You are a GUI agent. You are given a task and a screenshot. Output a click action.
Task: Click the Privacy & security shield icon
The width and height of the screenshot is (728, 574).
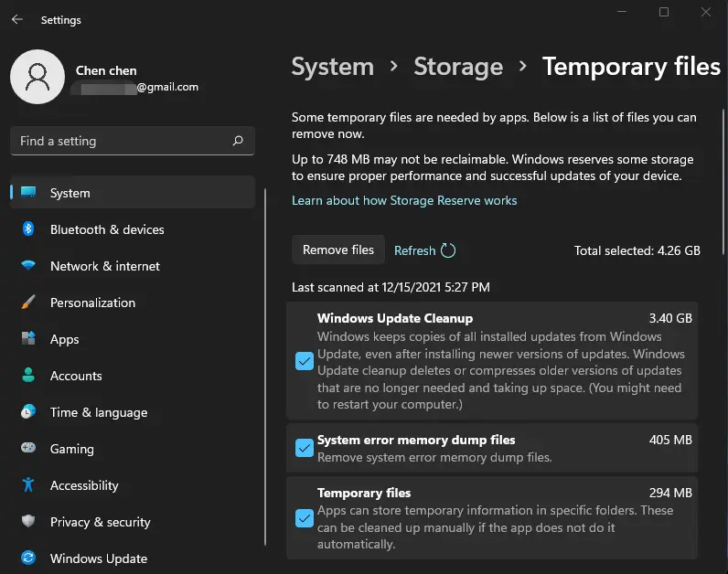click(28, 521)
